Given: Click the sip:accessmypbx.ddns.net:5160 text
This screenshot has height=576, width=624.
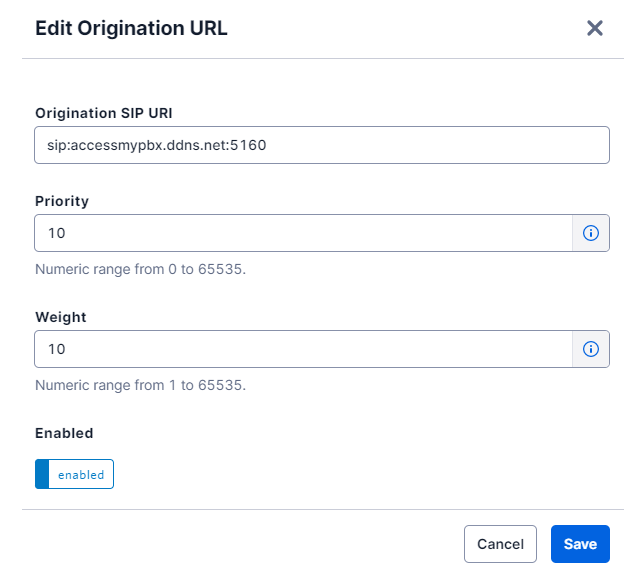Looking at the screenshot, I should (157, 145).
